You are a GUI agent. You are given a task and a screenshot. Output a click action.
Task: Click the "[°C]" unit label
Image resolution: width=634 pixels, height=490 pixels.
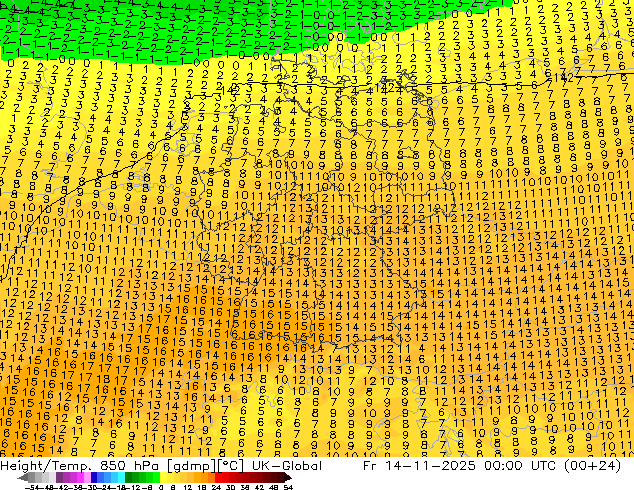click(231, 466)
